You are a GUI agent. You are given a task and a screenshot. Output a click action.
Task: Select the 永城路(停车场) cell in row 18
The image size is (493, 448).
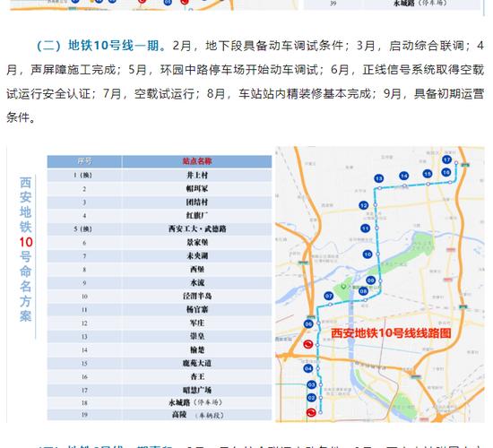[x=197, y=402]
